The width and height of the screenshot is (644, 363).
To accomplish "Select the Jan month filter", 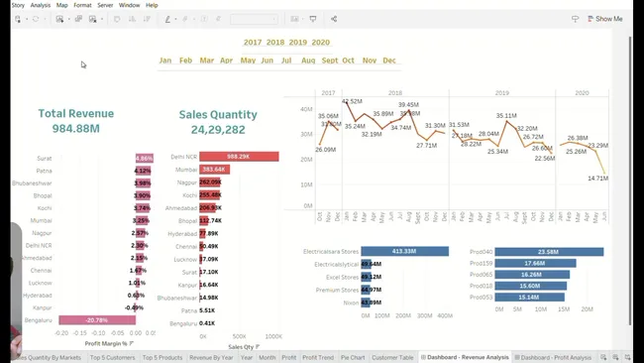I will pyautogui.click(x=165, y=60).
